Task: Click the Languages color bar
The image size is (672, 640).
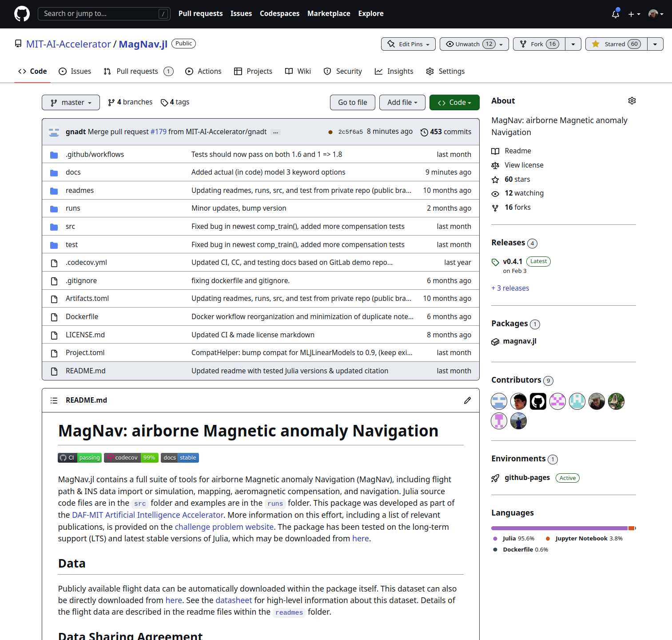Action: coord(563,528)
